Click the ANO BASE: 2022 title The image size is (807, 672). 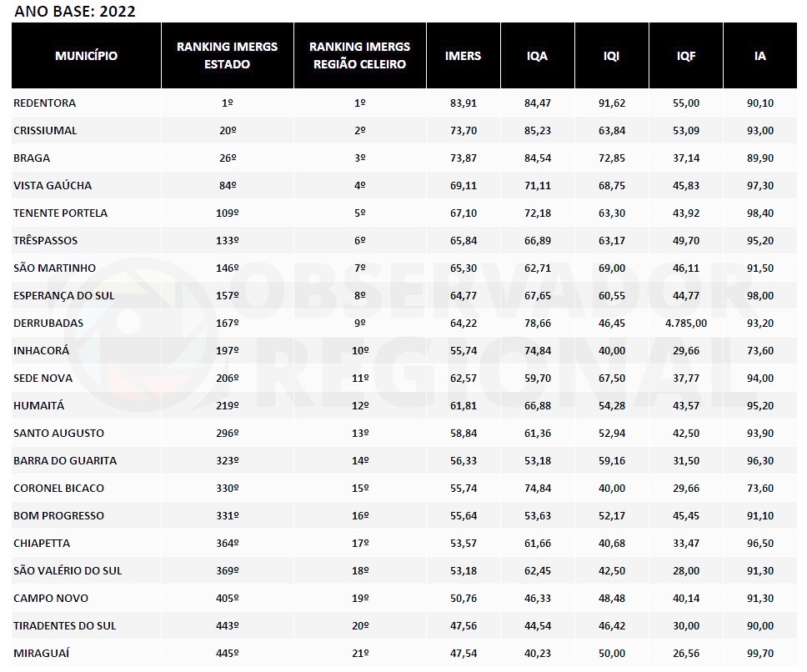[x=75, y=11]
